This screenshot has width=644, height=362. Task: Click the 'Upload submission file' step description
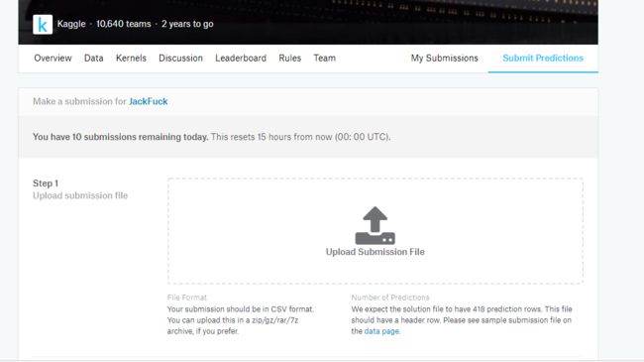pos(80,195)
